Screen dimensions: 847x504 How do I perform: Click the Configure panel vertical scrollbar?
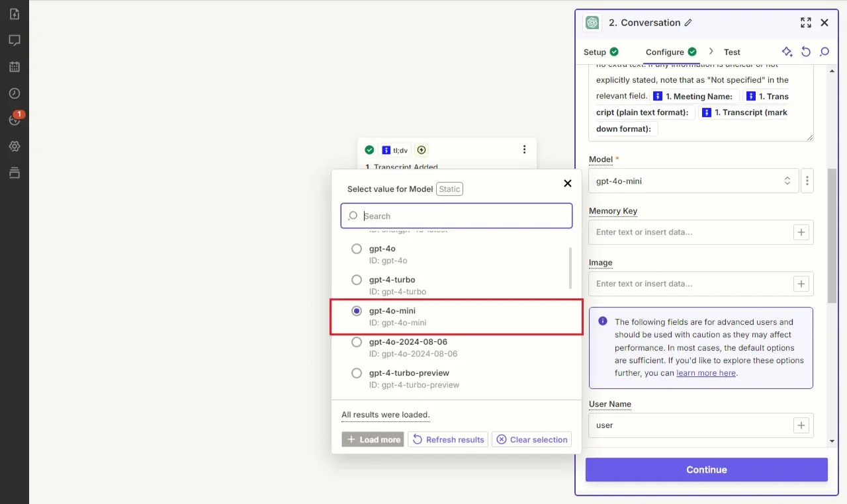point(832,235)
